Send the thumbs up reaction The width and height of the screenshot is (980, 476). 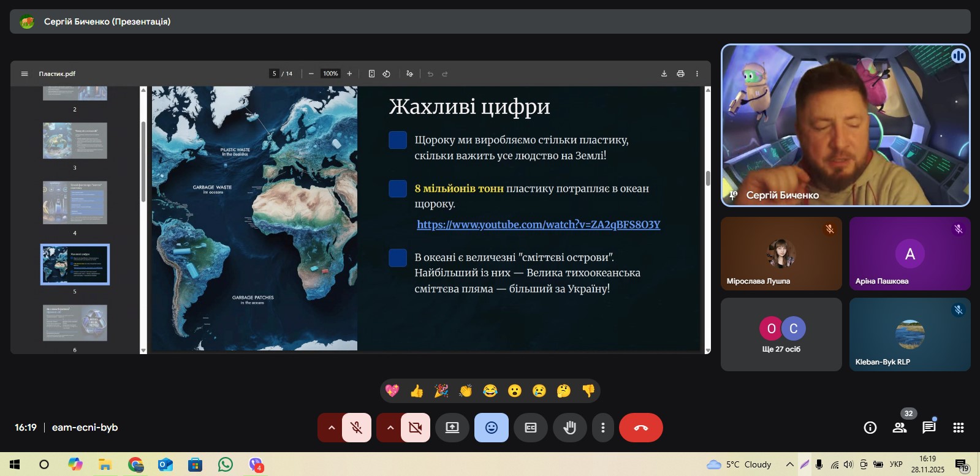417,391
